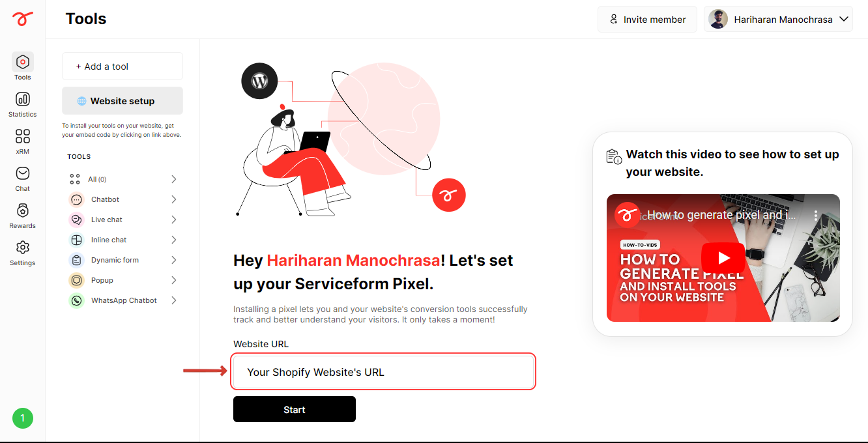Click the Serviceform logo at top left

[x=22, y=19]
